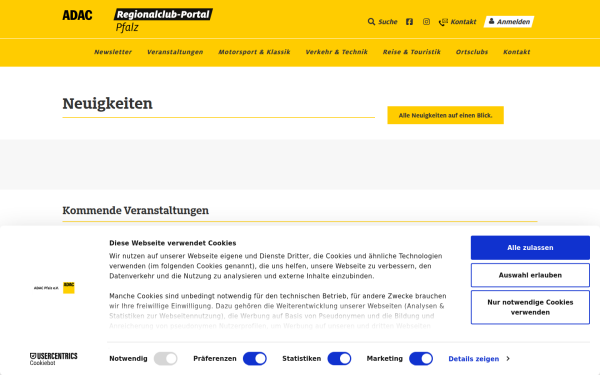Open the Newsletter menu item
The height and width of the screenshot is (375, 600).
coord(113,52)
